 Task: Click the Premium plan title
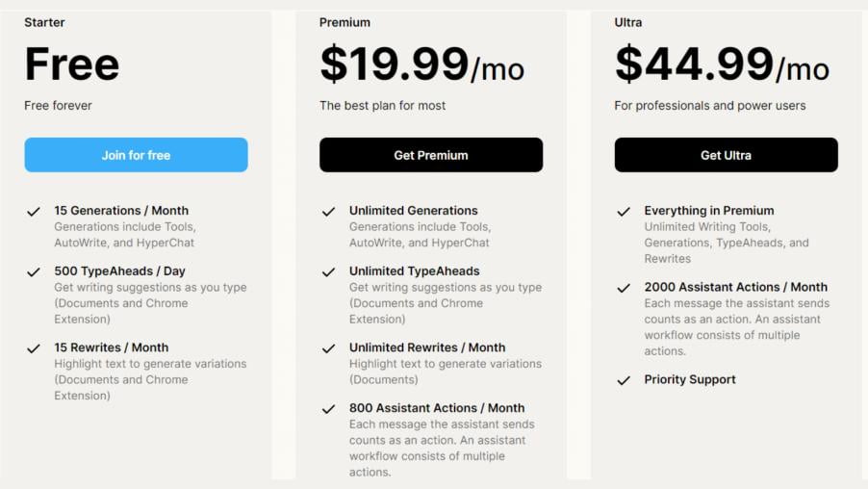pos(345,22)
